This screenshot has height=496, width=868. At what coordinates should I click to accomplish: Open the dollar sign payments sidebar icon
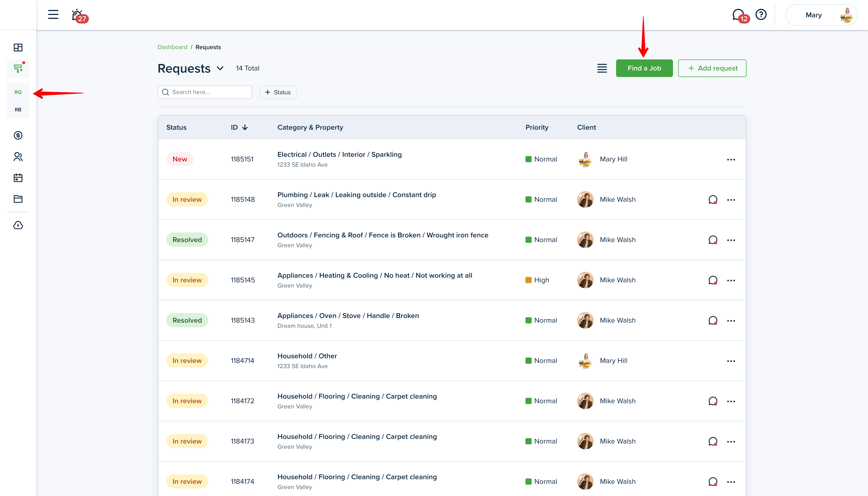18,135
